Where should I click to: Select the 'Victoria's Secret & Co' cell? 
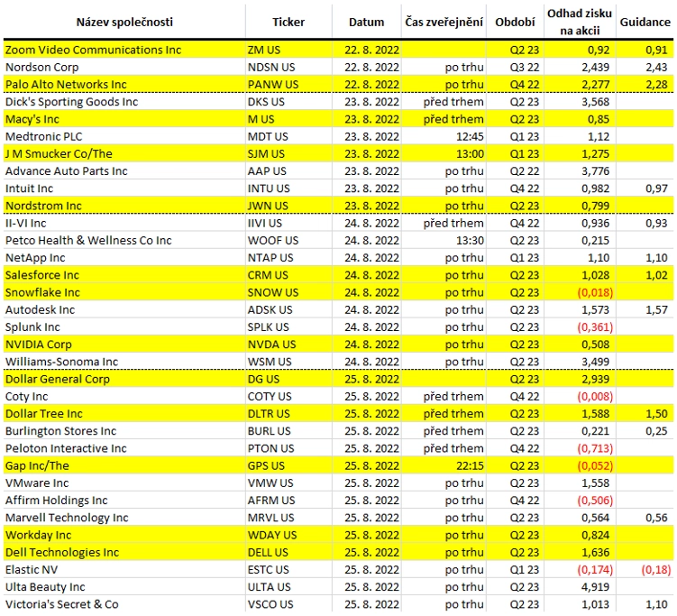pos(124,604)
